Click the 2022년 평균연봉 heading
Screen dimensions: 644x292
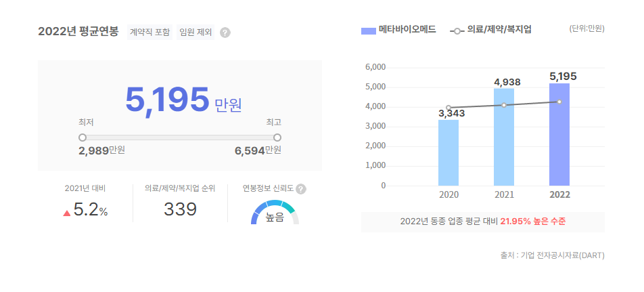click(x=78, y=32)
